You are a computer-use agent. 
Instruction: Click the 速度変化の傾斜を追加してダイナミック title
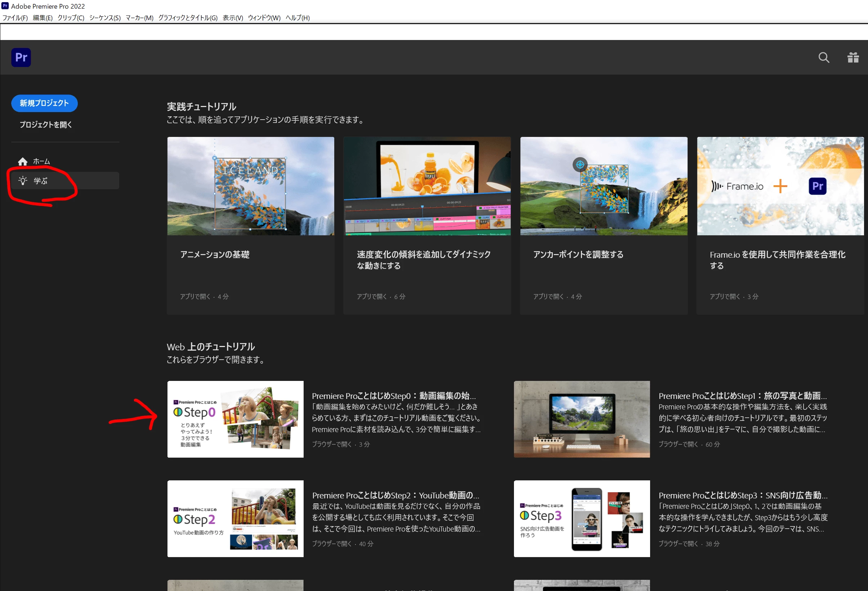click(x=424, y=260)
